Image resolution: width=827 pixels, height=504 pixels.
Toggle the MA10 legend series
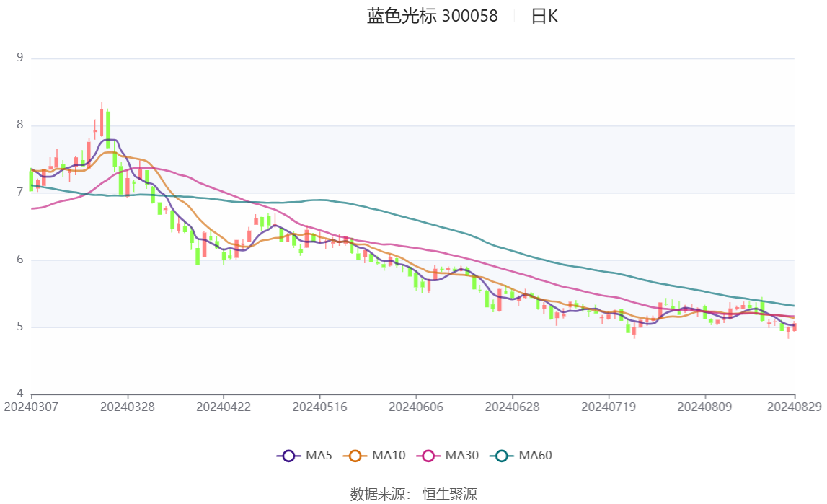(x=374, y=456)
